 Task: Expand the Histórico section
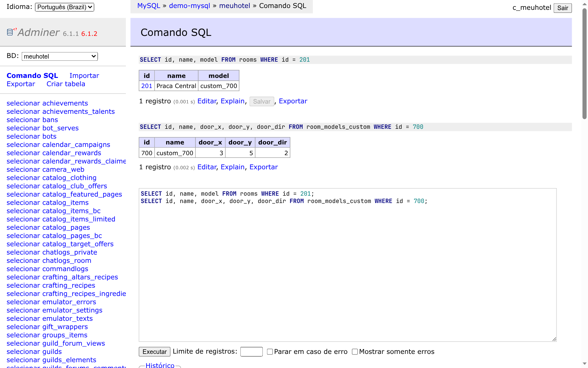pyautogui.click(x=160, y=365)
